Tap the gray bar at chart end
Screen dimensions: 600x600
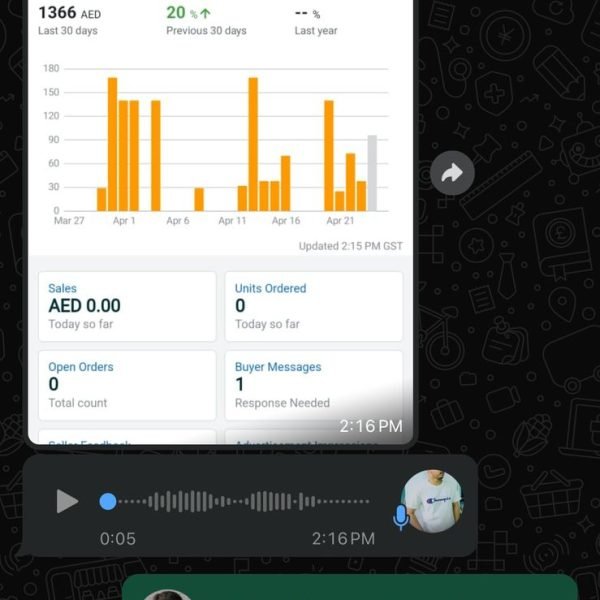[x=372, y=173]
